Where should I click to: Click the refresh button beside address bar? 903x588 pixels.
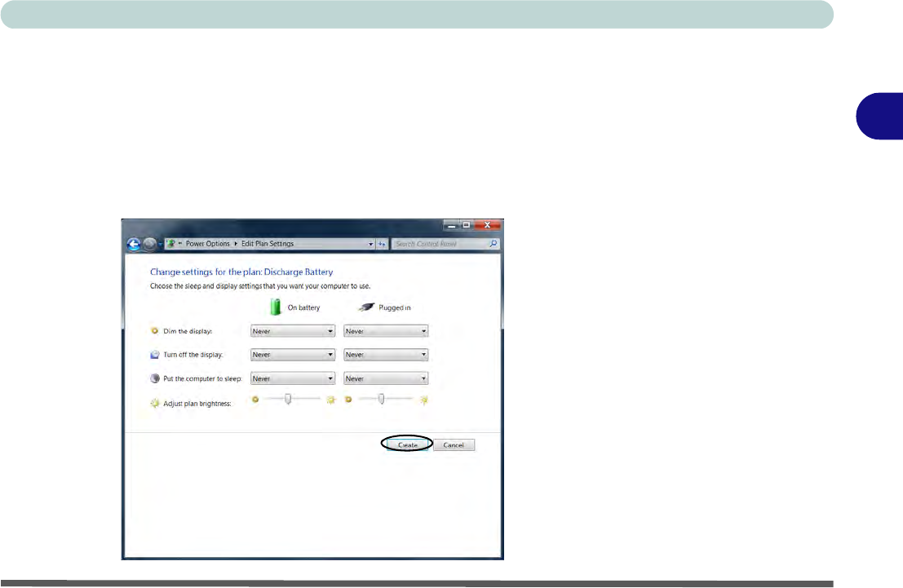382,244
